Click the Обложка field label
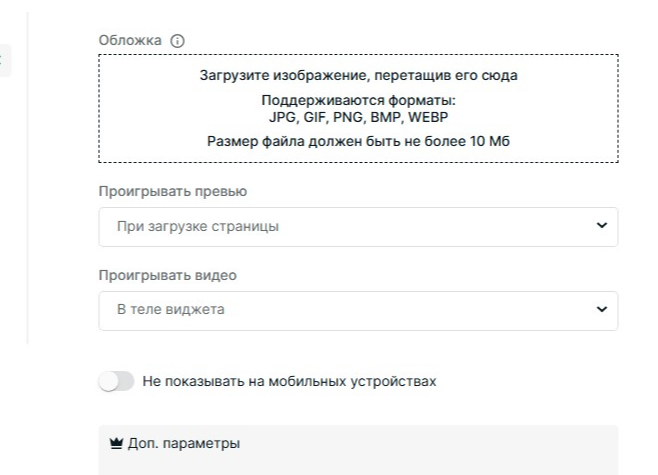 pyautogui.click(x=131, y=40)
